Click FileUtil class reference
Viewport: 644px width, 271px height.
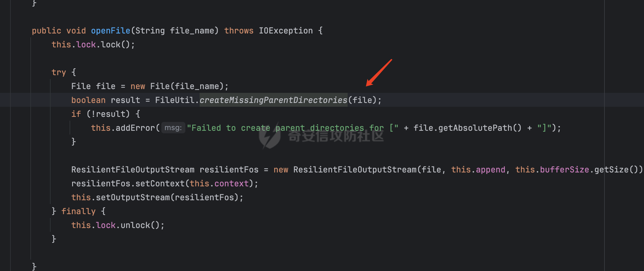pyautogui.click(x=174, y=100)
